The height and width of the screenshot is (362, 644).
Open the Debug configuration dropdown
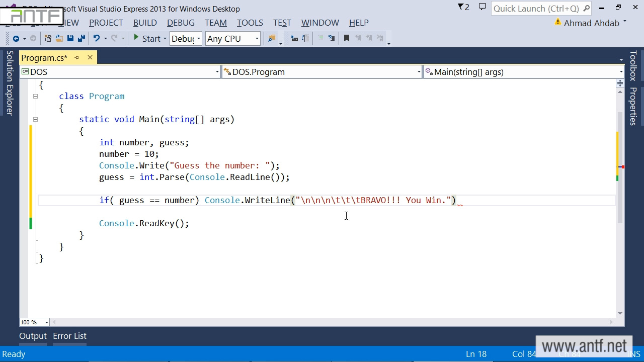[186, 39]
